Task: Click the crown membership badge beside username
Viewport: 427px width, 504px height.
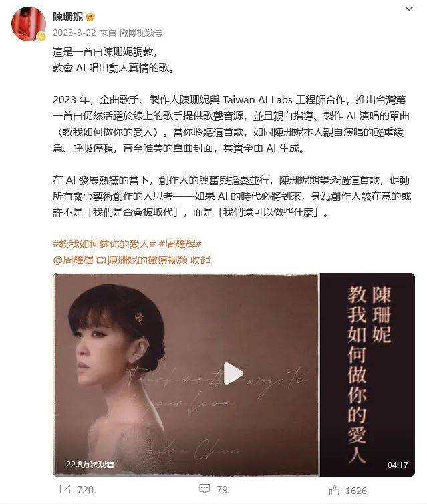Action: click(90, 17)
